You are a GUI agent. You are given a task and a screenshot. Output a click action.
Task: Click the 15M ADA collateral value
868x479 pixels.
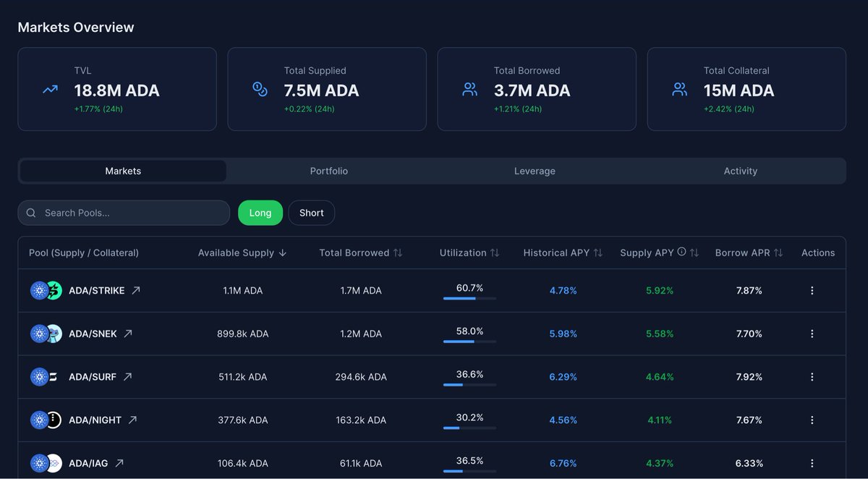point(739,90)
